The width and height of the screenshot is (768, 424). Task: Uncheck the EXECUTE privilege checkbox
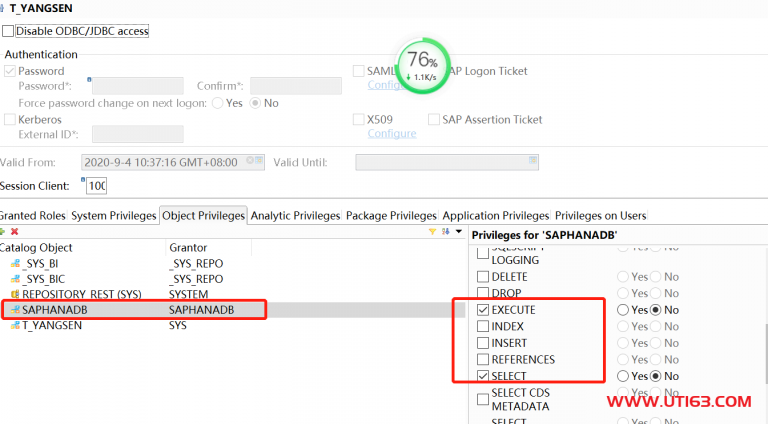tap(484, 310)
